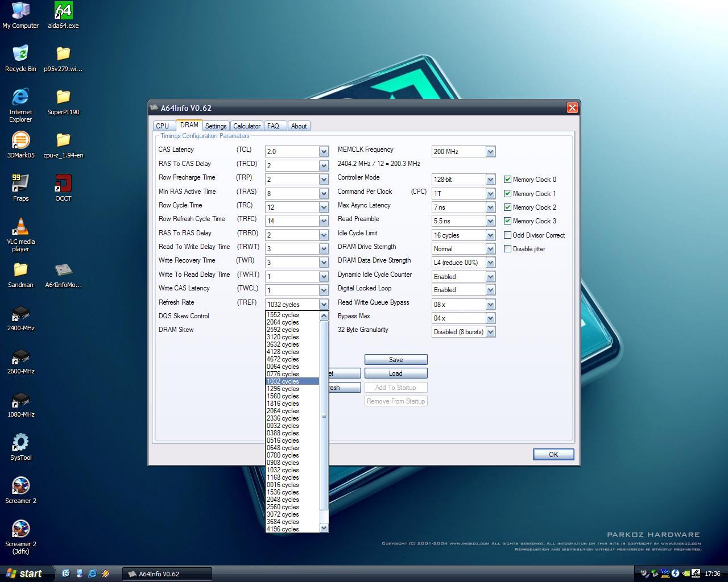Open the 3DMark05 desktop shortcut
Screen dimensions: 728x582
[x=20, y=141]
